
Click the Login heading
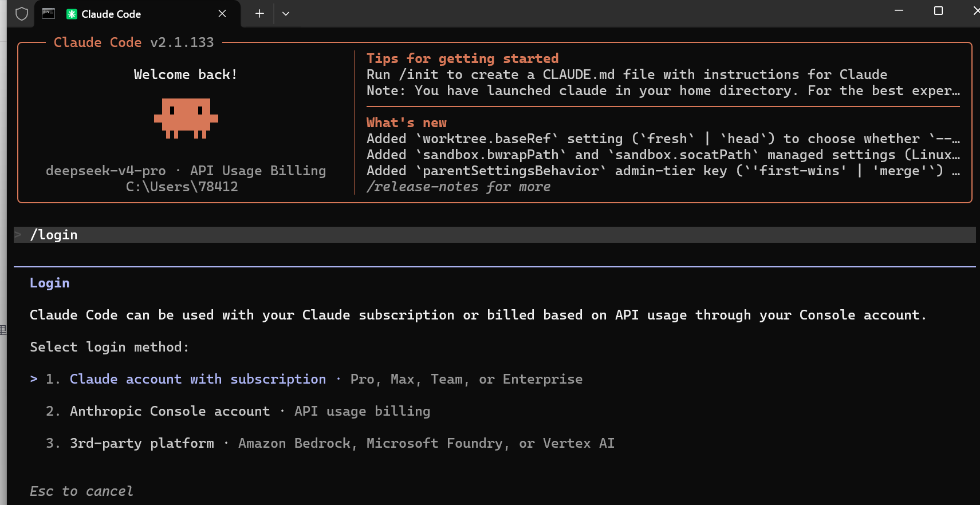50,283
